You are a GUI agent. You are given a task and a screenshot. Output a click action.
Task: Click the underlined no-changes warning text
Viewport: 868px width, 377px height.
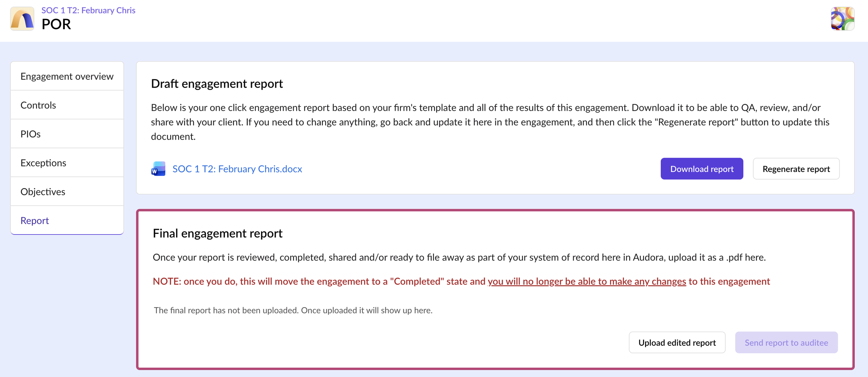[x=587, y=281]
